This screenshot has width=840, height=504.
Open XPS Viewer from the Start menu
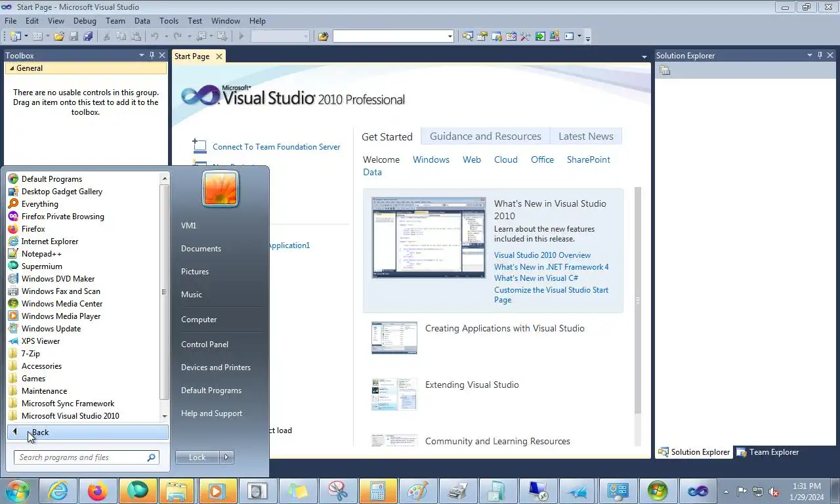click(x=87, y=341)
